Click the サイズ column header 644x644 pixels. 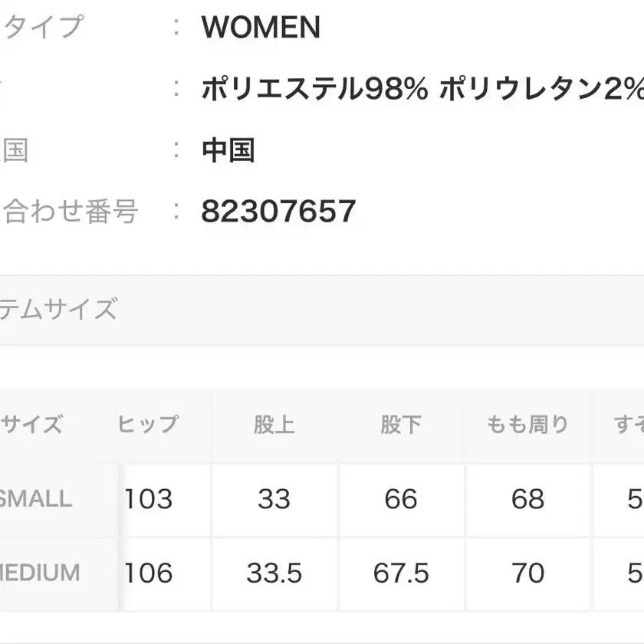[32, 424]
